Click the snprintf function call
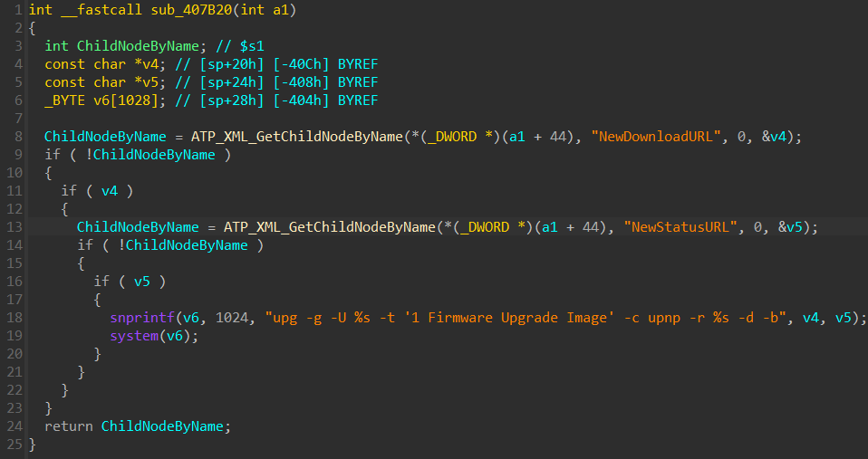Viewport: 868px width, 459px height. point(142,318)
